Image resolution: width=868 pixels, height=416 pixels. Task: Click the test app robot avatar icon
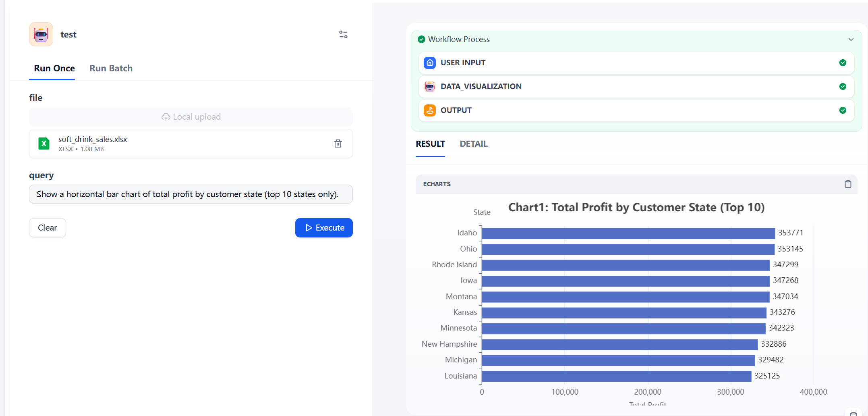[41, 35]
